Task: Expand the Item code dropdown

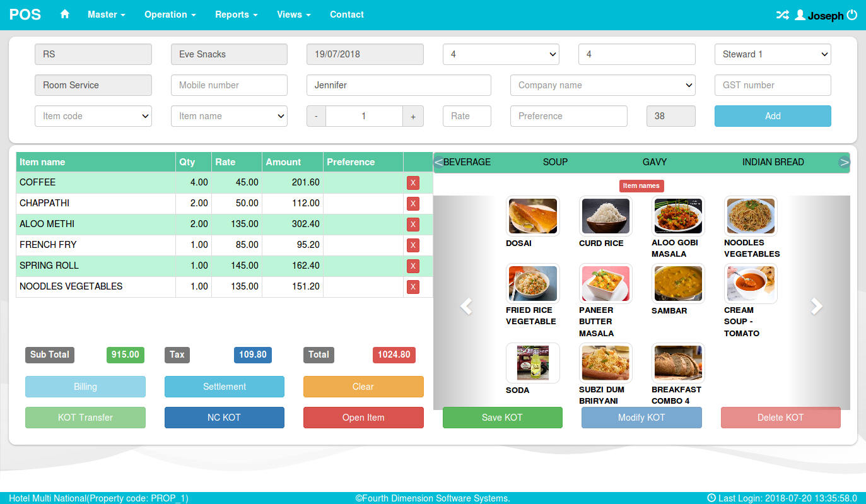Action: tap(93, 116)
